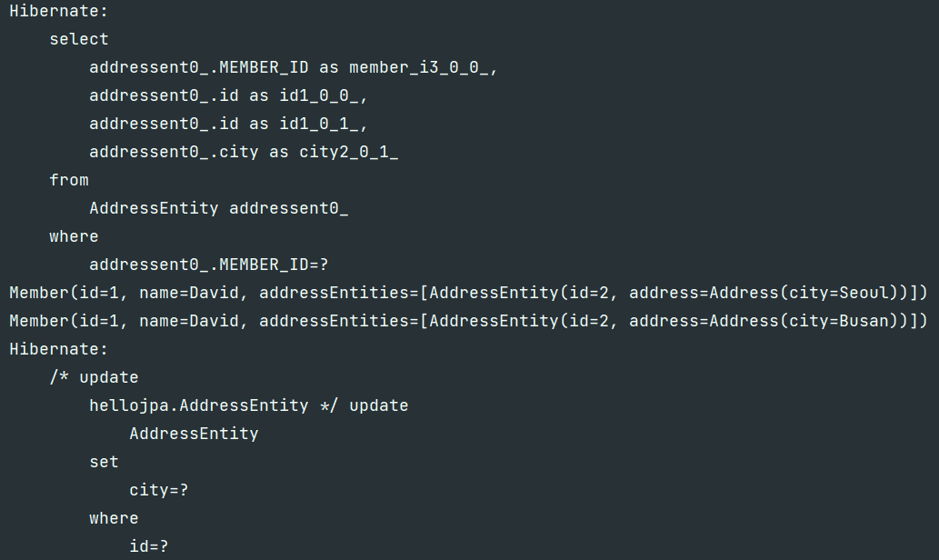This screenshot has width=939, height=560.
Task: Click the 'addressent0_.city as city2_0_1_' line
Action: tap(244, 152)
